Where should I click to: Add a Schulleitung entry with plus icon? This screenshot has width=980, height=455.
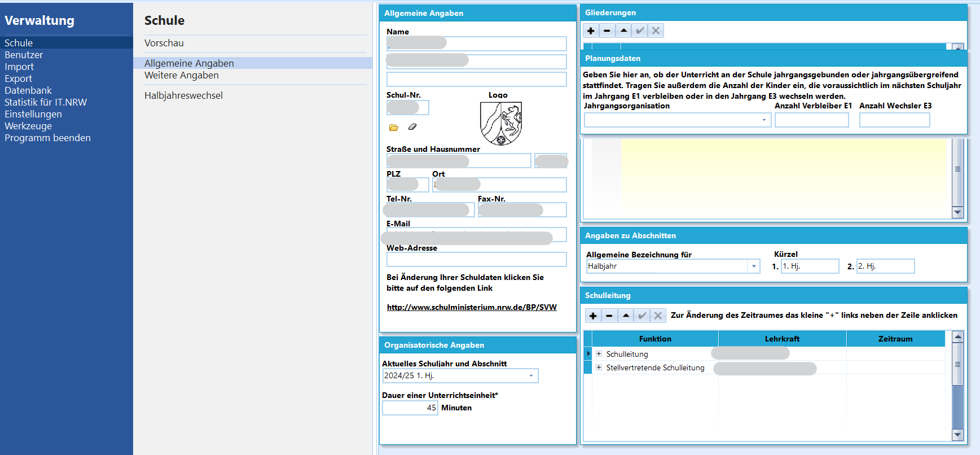[593, 316]
